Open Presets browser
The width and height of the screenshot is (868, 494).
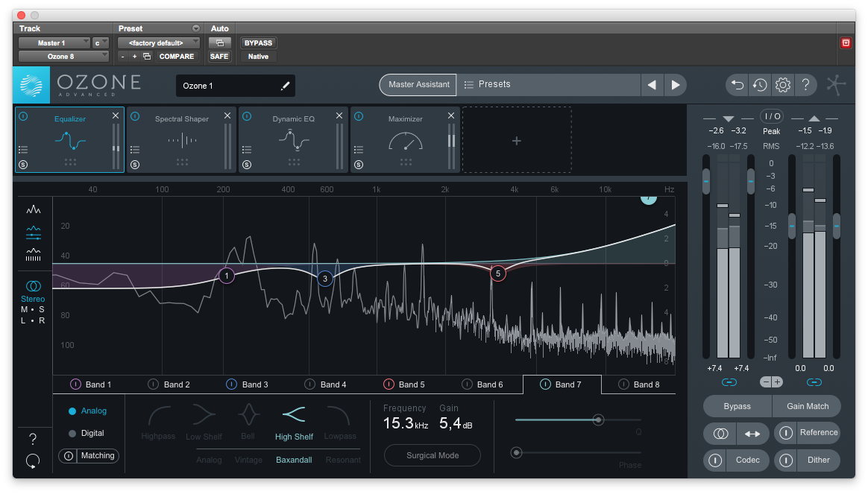click(548, 85)
